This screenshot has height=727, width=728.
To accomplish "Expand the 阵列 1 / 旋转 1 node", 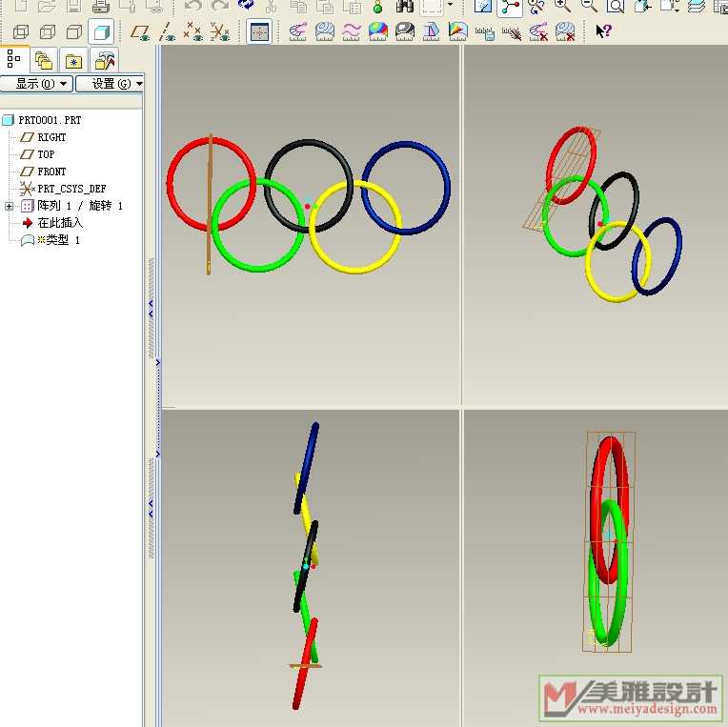I will [x=9, y=206].
